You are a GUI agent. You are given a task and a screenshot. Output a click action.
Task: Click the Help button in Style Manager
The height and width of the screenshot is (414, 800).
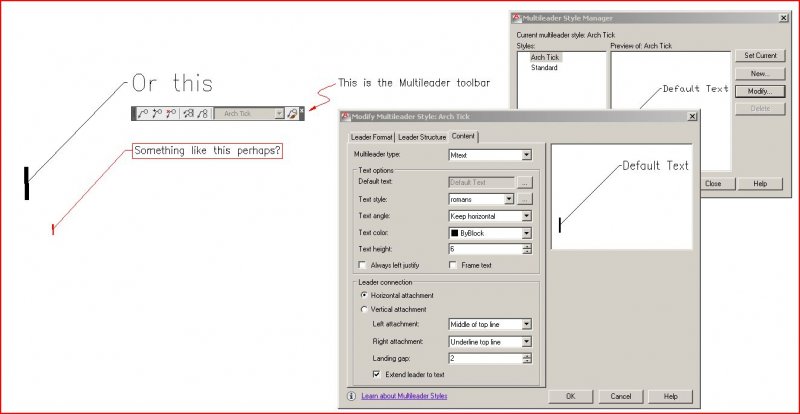(760, 184)
